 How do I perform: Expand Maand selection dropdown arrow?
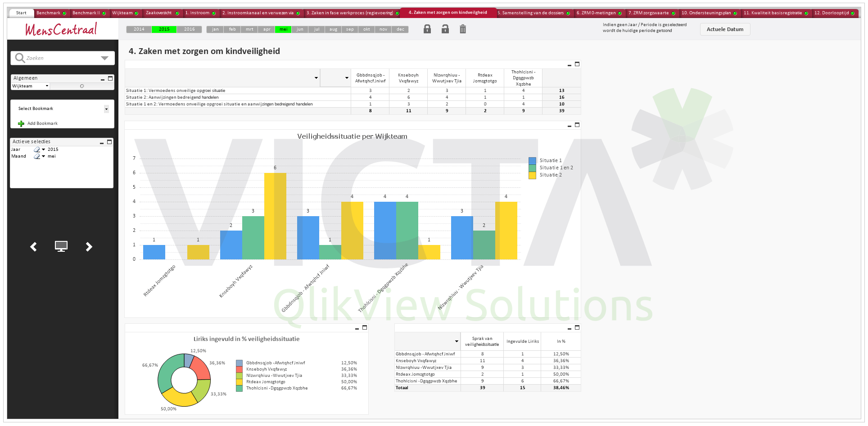43,156
